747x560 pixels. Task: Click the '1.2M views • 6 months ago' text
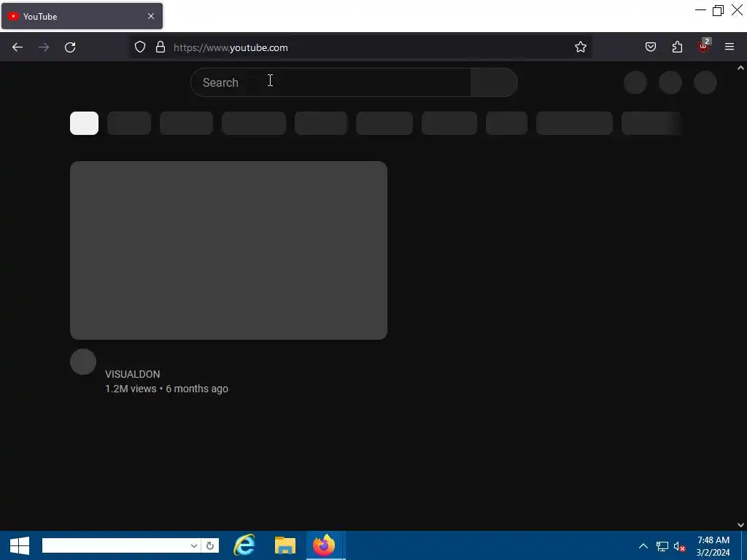[167, 389]
